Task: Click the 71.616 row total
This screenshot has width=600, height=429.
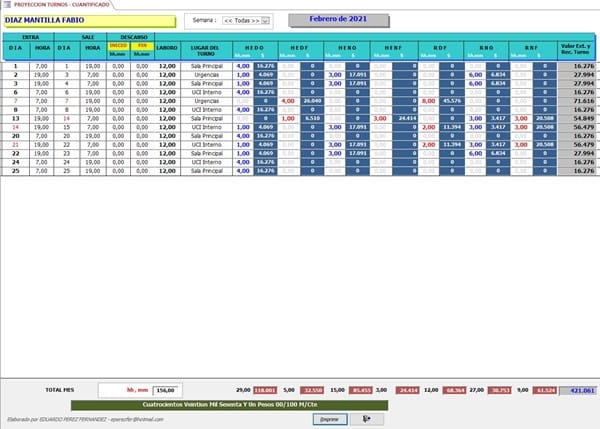Action: click(x=576, y=101)
